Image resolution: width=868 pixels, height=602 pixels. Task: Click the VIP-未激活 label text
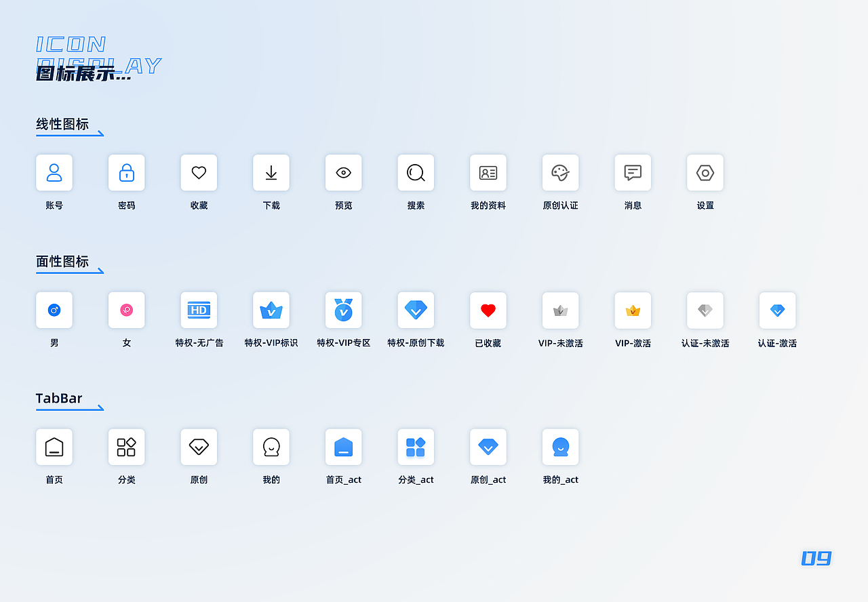pyautogui.click(x=561, y=343)
